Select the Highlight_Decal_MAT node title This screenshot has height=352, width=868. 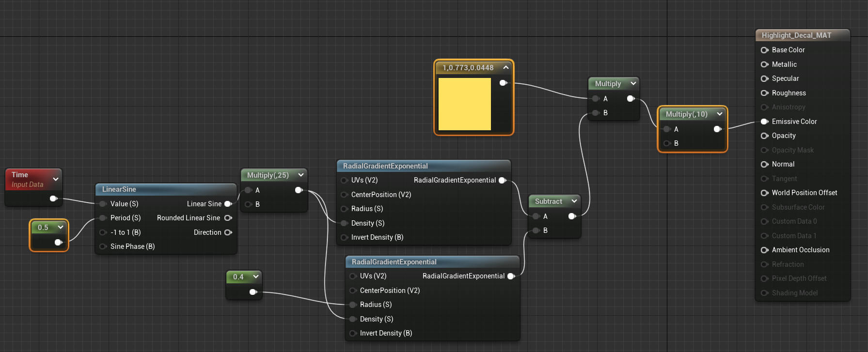point(796,35)
